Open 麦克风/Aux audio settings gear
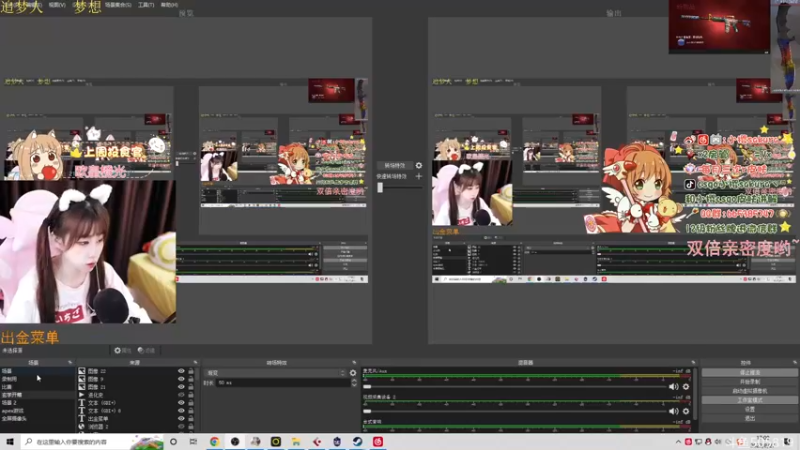Viewport: 800px width, 450px height. (686, 386)
